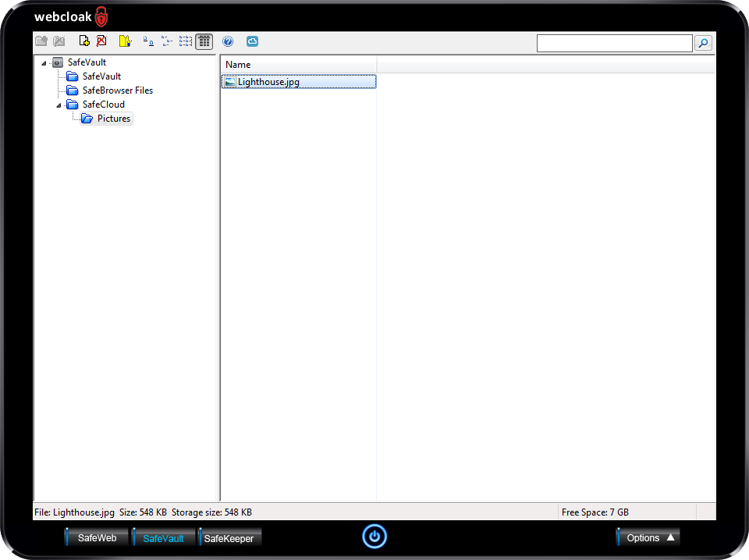Expand the Options menu
The image size is (749, 560).
(649, 537)
